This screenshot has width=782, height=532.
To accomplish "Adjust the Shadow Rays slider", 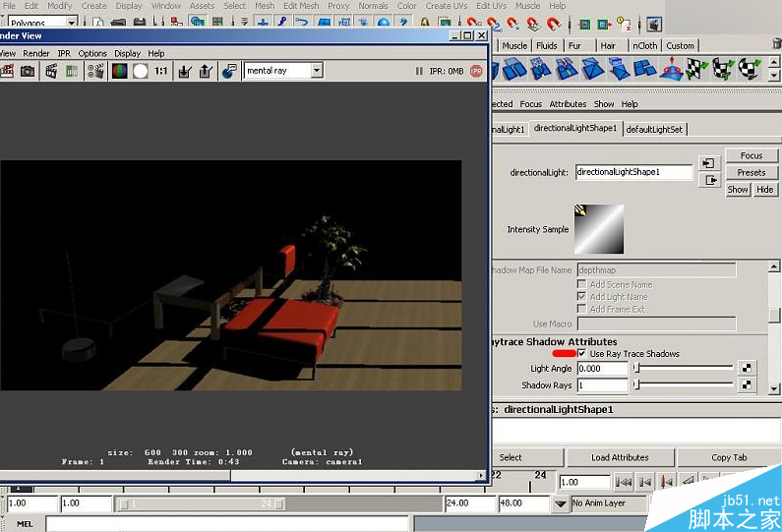I will [635, 385].
